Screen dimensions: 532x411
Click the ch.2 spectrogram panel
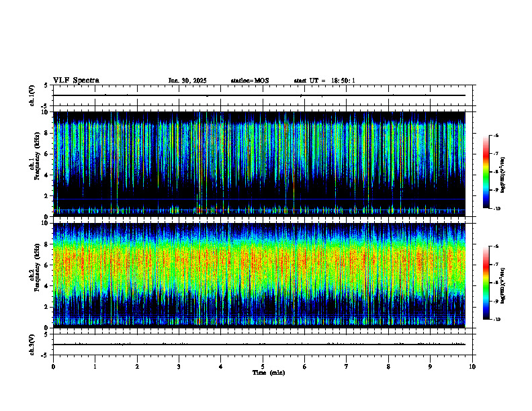click(x=259, y=275)
